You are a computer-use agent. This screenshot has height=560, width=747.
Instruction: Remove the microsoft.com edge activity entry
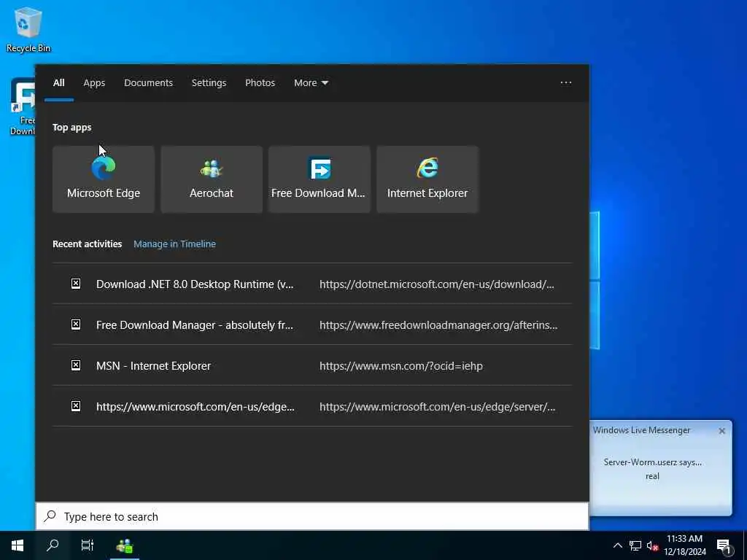76,406
